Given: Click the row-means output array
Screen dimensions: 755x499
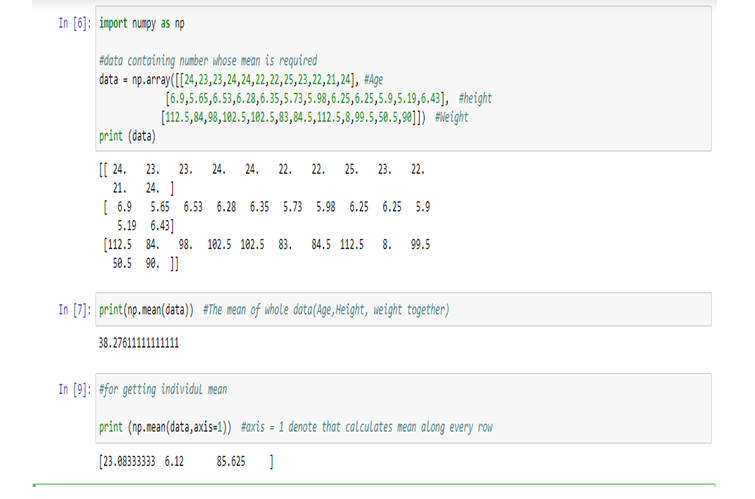Looking at the screenshot, I should click(x=186, y=461).
